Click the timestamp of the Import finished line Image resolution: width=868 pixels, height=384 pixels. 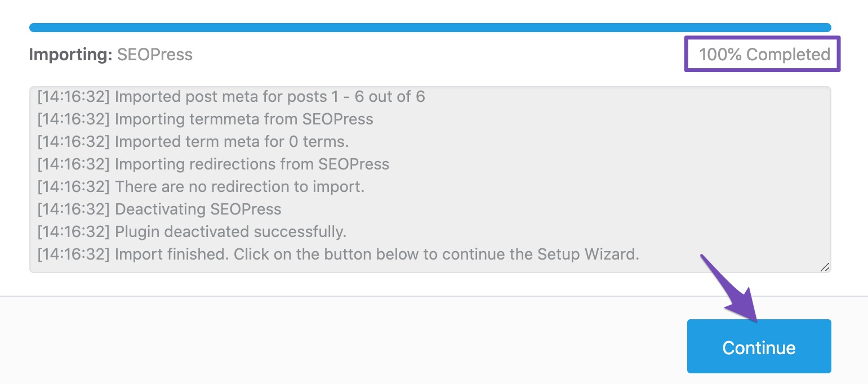point(74,254)
